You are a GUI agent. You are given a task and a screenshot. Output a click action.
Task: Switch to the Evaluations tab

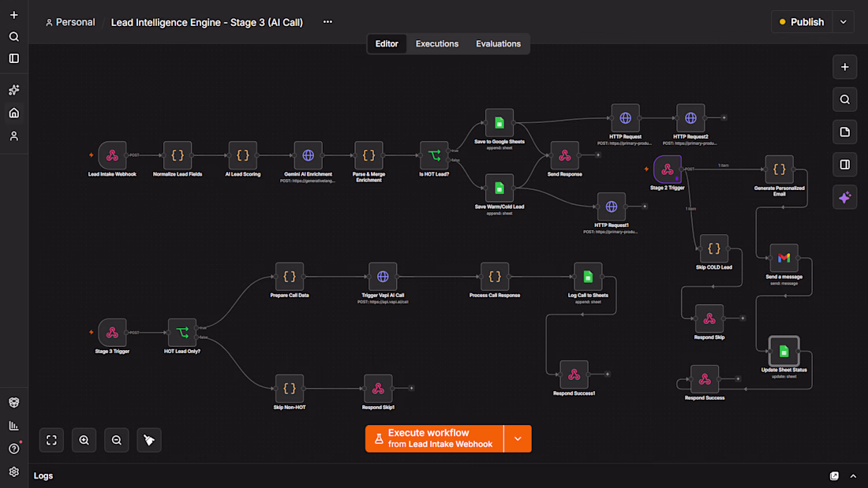[498, 43]
